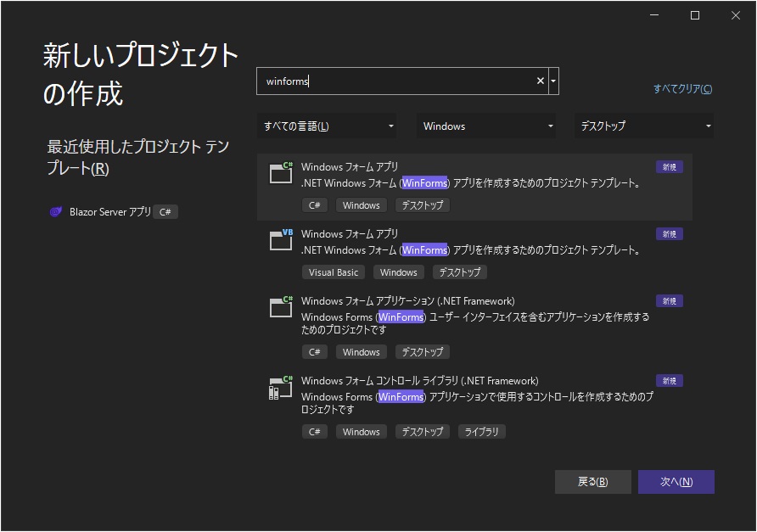This screenshot has height=532, width=757.
Task: Click the Visual Basic tag
Action: (334, 272)
